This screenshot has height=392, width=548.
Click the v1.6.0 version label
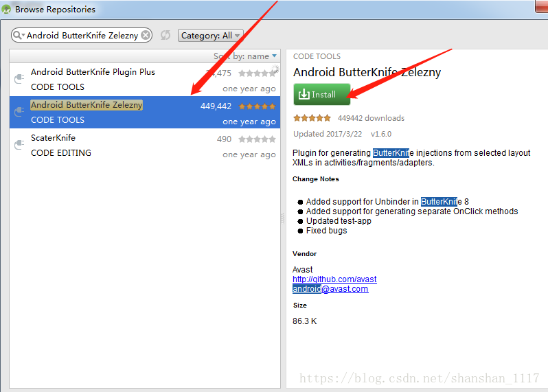click(x=381, y=134)
